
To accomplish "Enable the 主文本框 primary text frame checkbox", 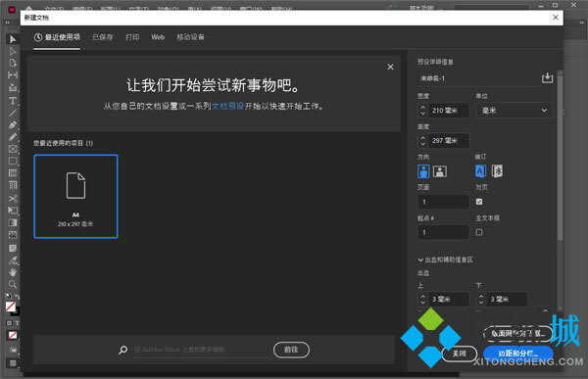I will (479, 232).
